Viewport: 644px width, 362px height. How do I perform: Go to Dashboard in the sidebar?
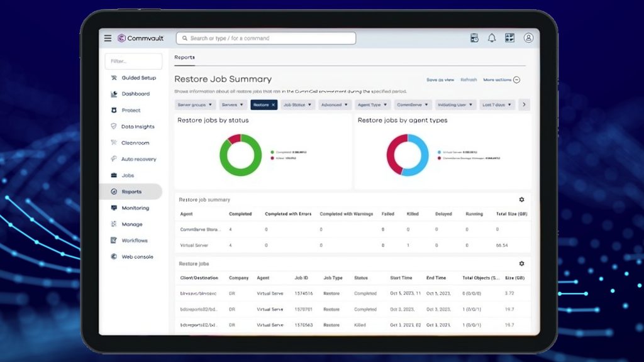pos(135,94)
